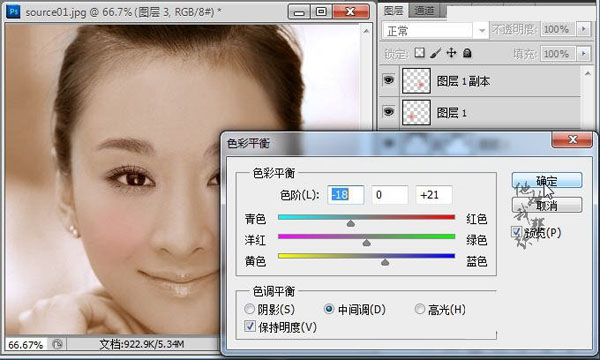This screenshot has width=600, height=360.
Task: Minimize the source01.jpg document window
Action: tap(299, 12)
